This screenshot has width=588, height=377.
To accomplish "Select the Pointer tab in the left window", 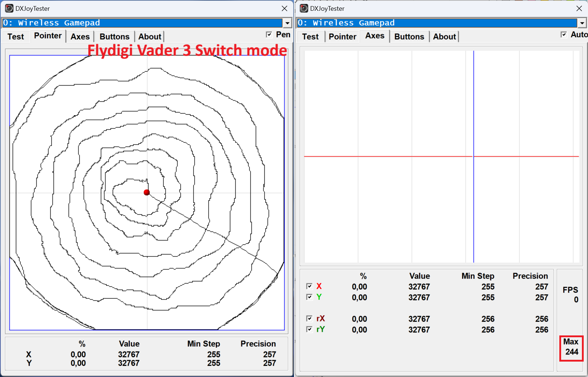I will pyautogui.click(x=48, y=36).
